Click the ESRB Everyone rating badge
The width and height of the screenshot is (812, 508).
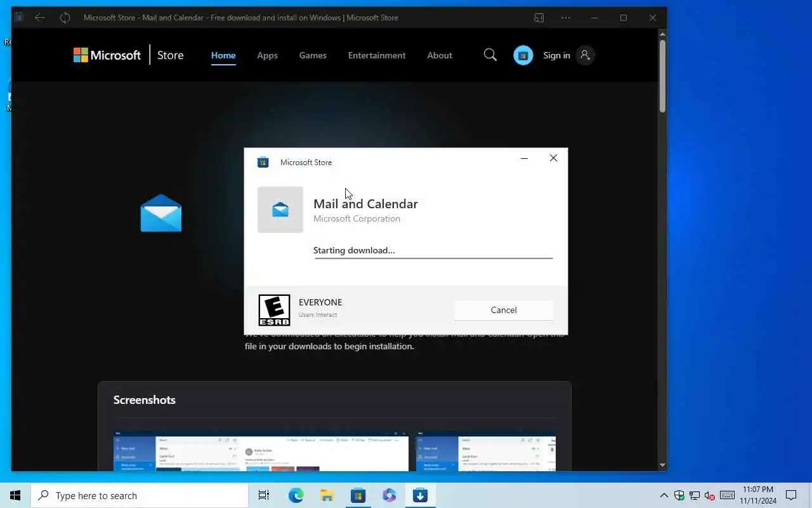click(x=274, y=310)
